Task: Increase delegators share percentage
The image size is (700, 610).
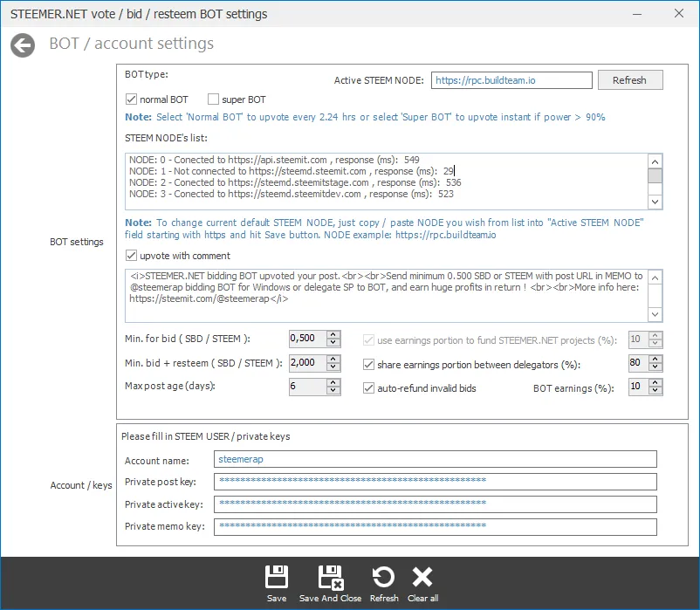Action: 655,359
